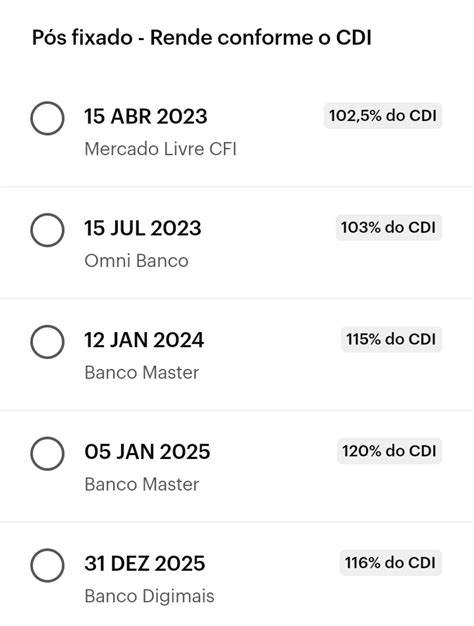The height and width of the screenshot is (626, 474).
Task: Select the 31 DEZ 2025 radio button
Action: pyautogui.click(x=47, y=566)
